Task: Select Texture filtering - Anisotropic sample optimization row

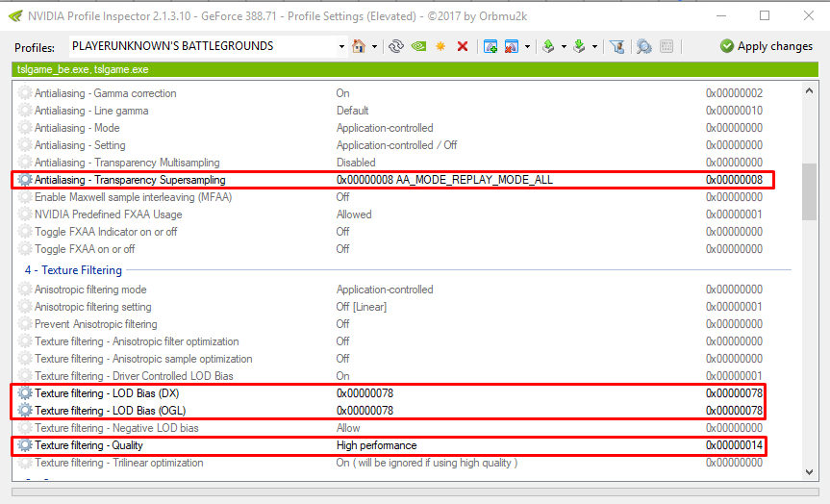Action: click(143, 359)
